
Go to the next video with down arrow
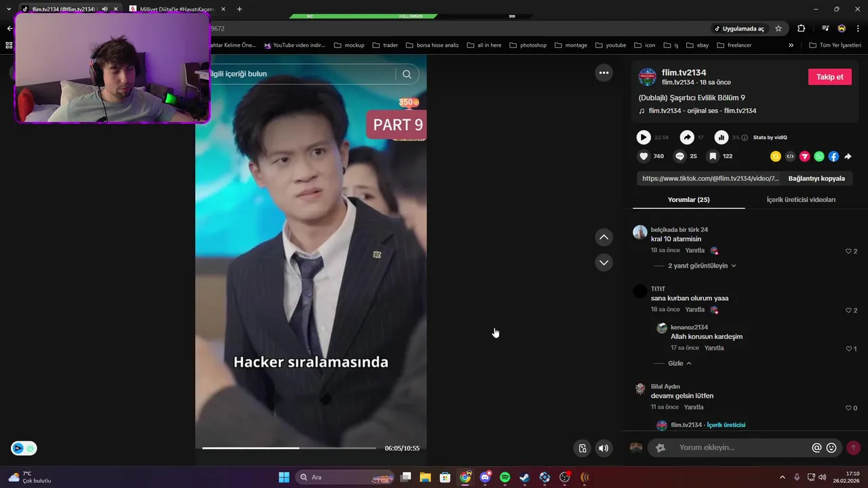coord(604,262)
